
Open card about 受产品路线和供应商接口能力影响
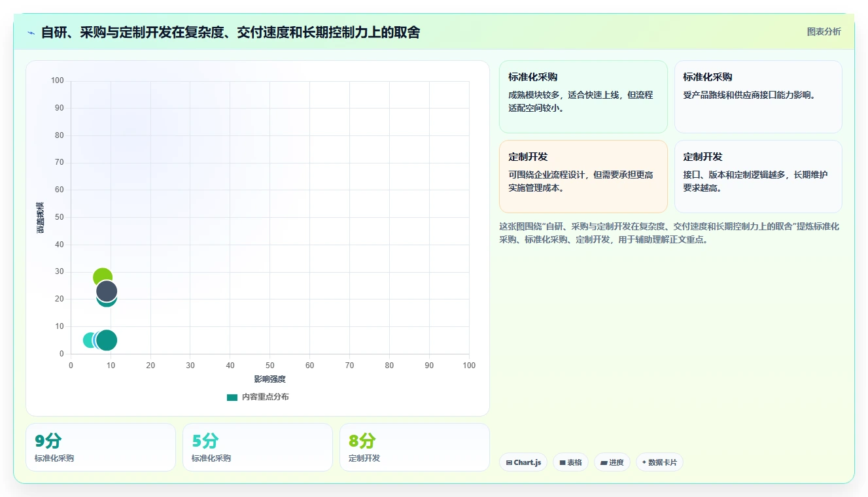click(758, 97)
